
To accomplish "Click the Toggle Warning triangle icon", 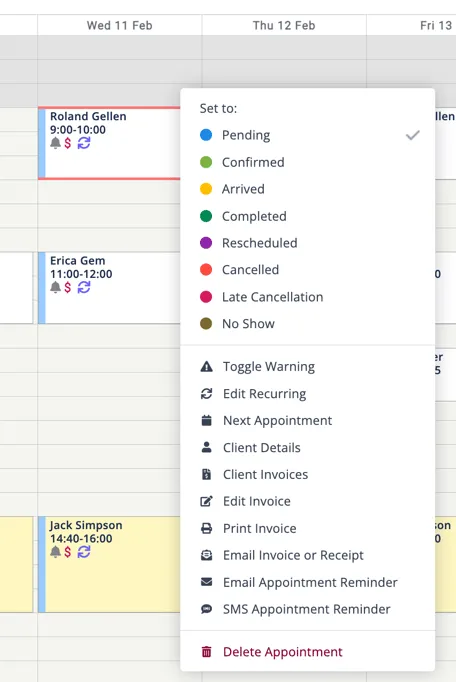I will pyautogui.click(x=206, y=367).
